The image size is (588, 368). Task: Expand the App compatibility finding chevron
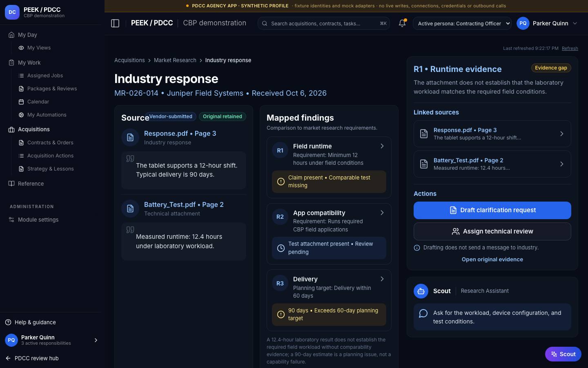coord(382,213)
